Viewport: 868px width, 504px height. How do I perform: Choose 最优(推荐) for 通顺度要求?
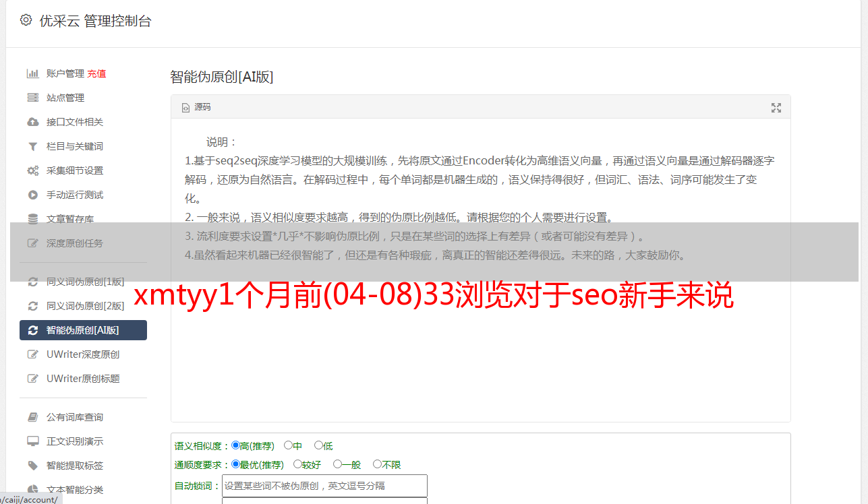point(235,464)
